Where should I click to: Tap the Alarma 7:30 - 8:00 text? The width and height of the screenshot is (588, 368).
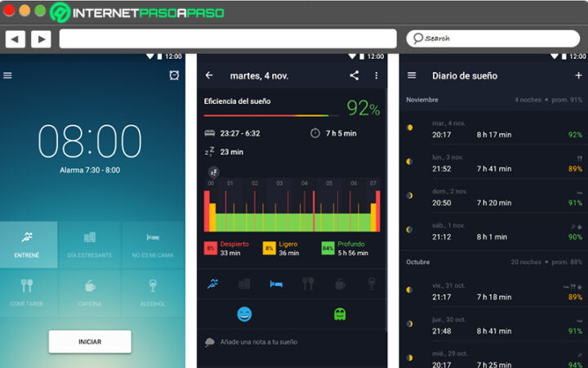coord(90,170)
